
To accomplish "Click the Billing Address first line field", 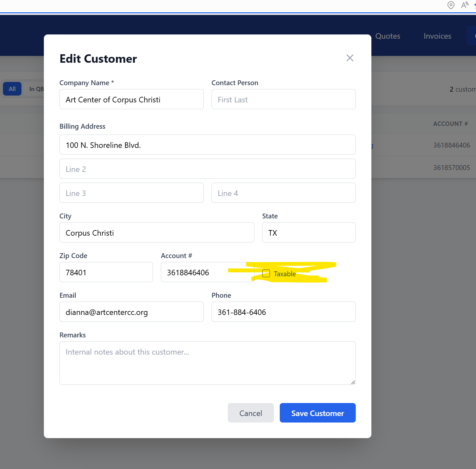I will pos(207,145).
